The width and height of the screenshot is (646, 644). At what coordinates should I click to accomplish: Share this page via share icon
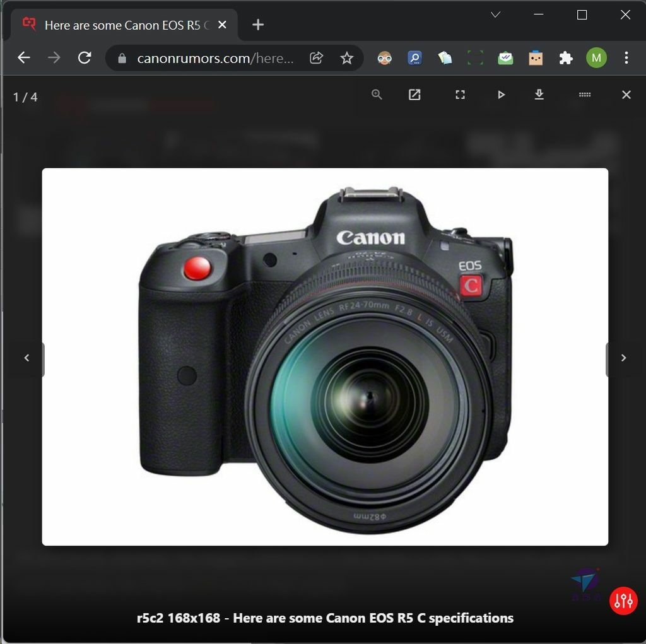316,58
